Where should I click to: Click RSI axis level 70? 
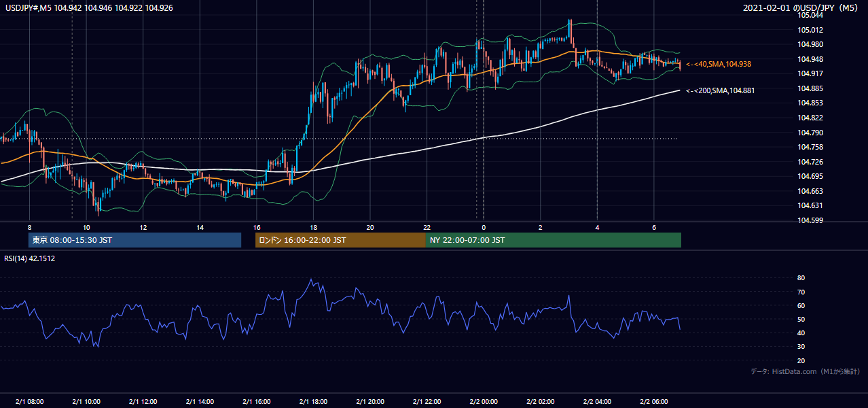point(801,292)
